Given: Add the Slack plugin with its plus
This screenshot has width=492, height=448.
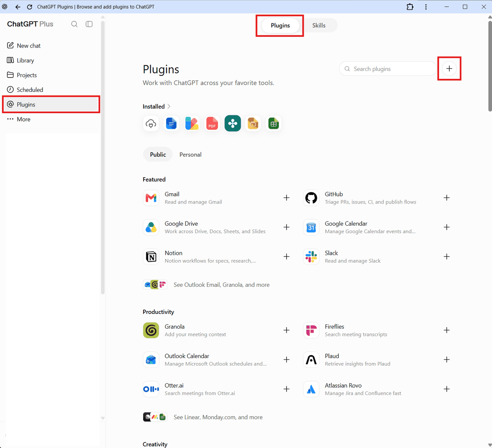Looking at the screenshot, I should point(447,257).
